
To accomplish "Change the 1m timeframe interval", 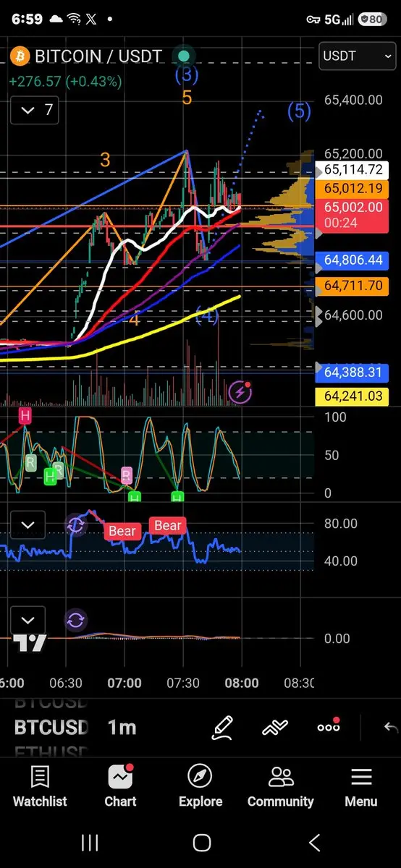I will coord(122,727).
